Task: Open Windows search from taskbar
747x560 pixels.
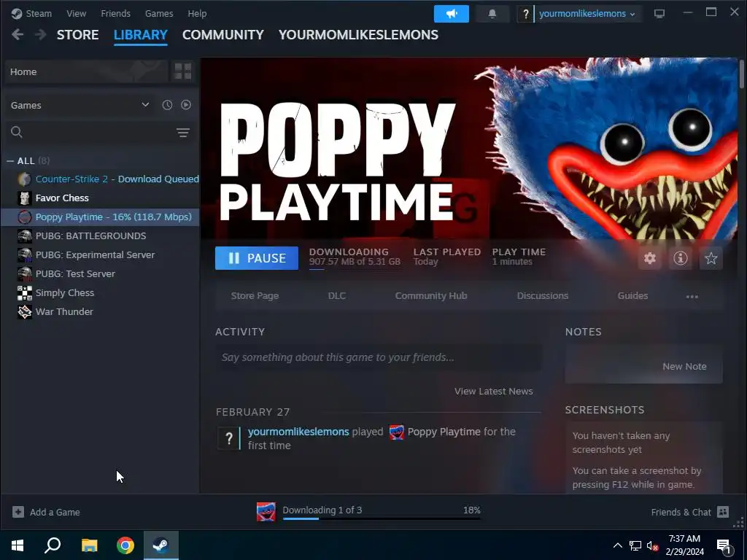Action: [x=53, y=545]
